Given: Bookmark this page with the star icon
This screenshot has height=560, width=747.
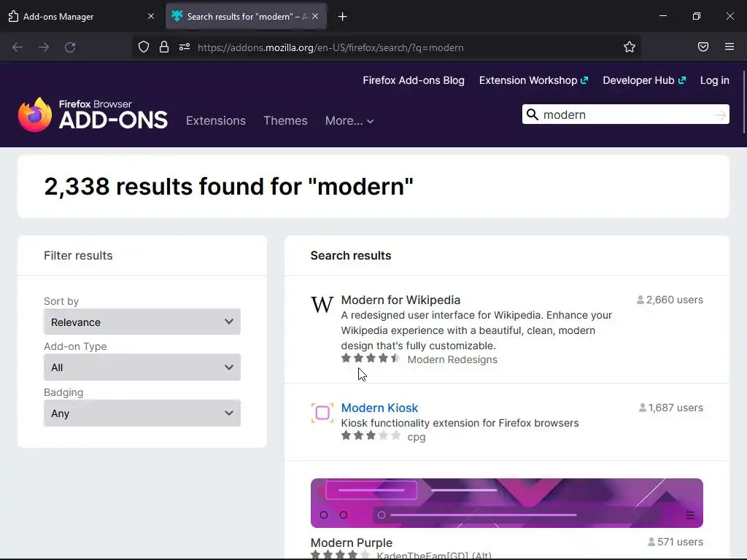Looking at the screenshot, I should point(630,47).
